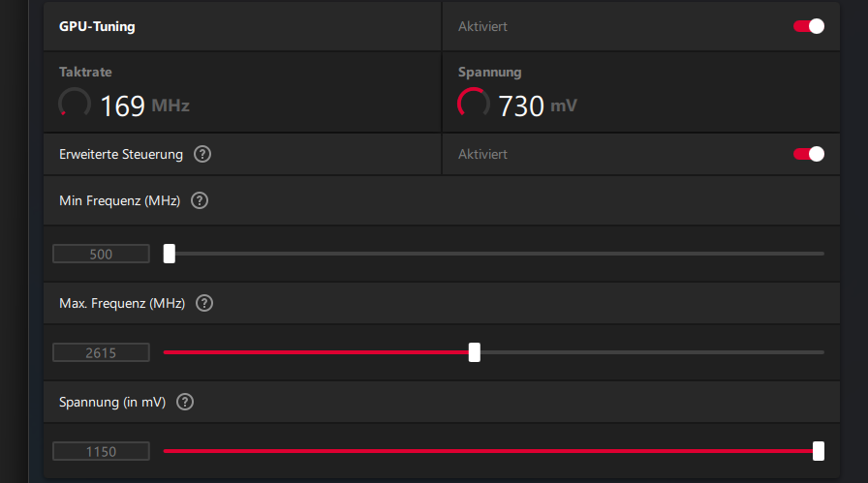Open help icon beside Erweiterte Steuerung
The width and height of the screenshot is (868, 483).
click(x=202, y=154)
